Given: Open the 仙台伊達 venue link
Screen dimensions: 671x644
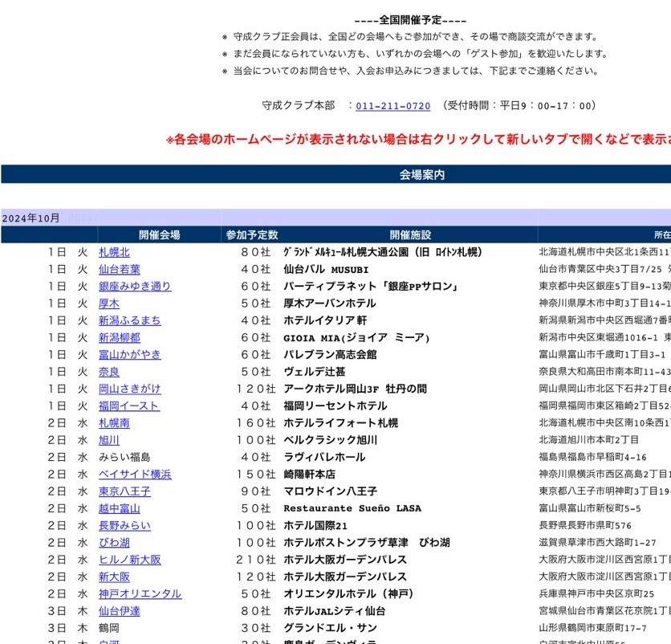Looking at the screenshot, I should pyautogui.click(x=120, y=611).
